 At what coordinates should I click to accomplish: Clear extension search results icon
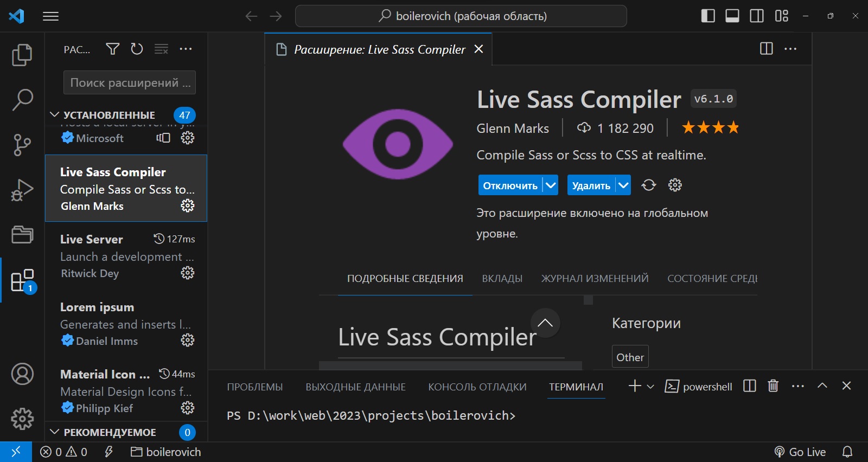click(x=161, y=49)
